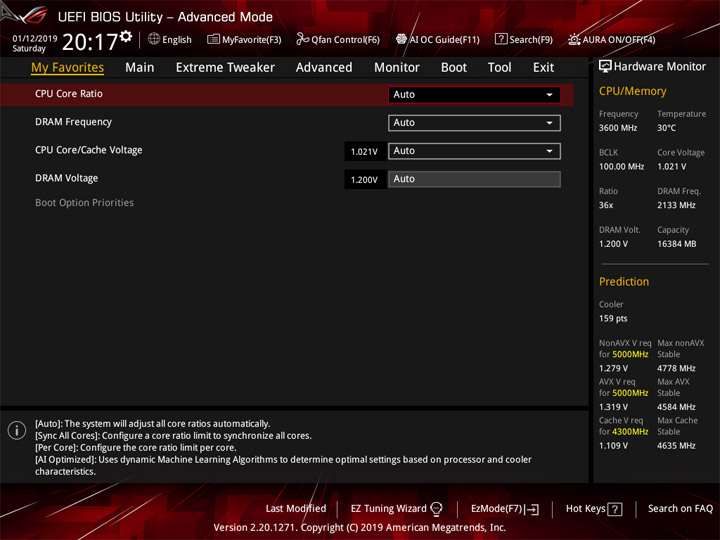The height and width of the screenshot is (540, 720).
Task: Click the 4778 MHz max nonAVX value
Action: [676, 368]
